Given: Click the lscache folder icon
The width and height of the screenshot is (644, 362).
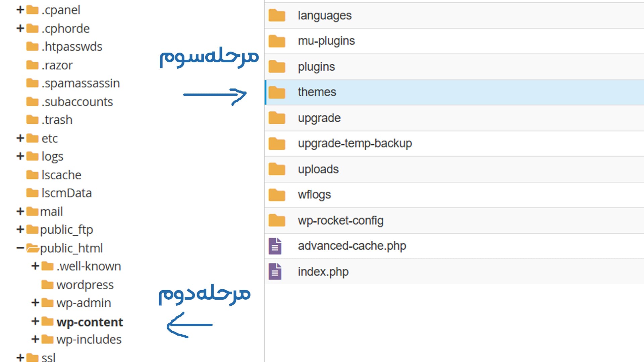Looking at the screenshot, I should pos(32,175).
